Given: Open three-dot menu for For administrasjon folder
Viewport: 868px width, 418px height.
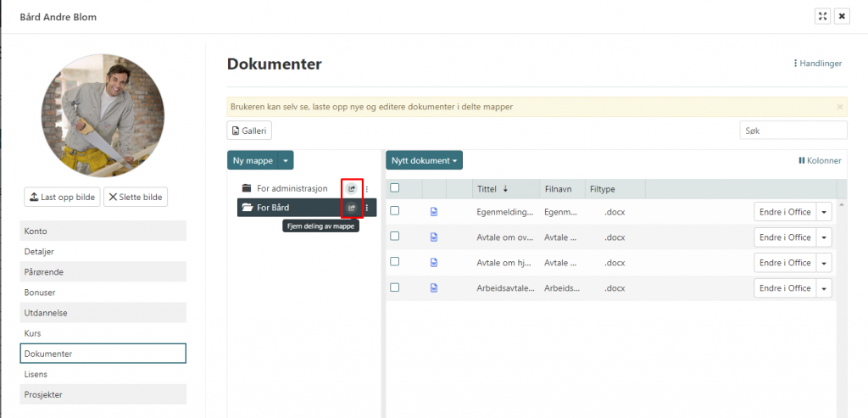Looking at the screenshot, I should 366,188.
